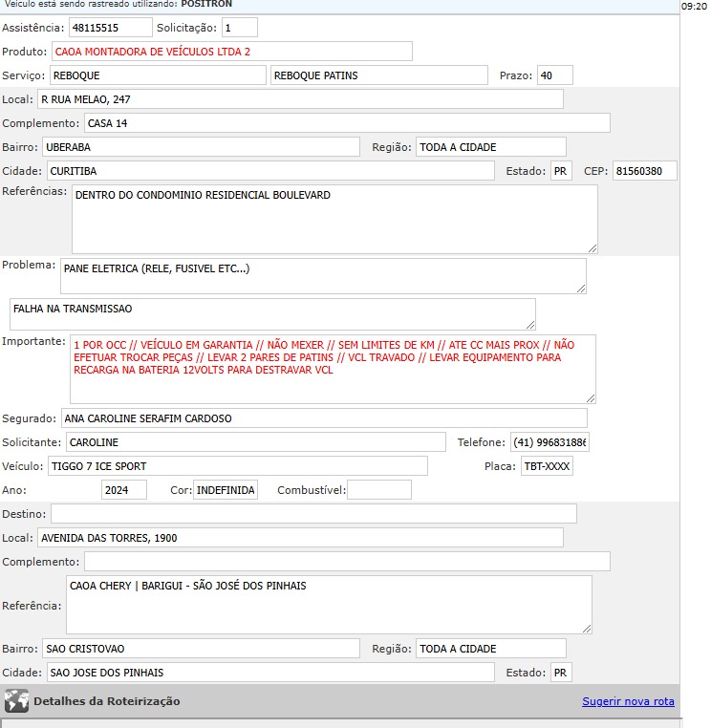Select the destination Estado field PR
Viewport: 711px width, 728px height.
(561, 673)
